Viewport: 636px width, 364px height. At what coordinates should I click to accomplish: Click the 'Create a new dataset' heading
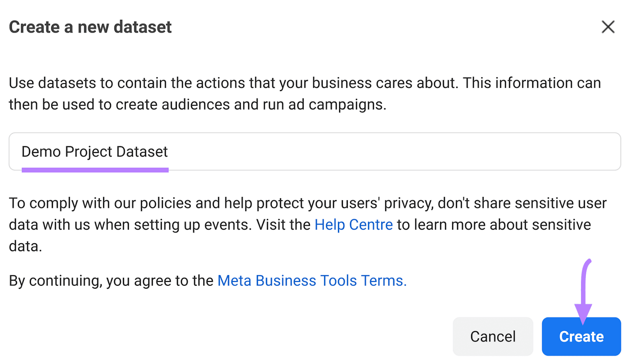[x=90, y=27]
